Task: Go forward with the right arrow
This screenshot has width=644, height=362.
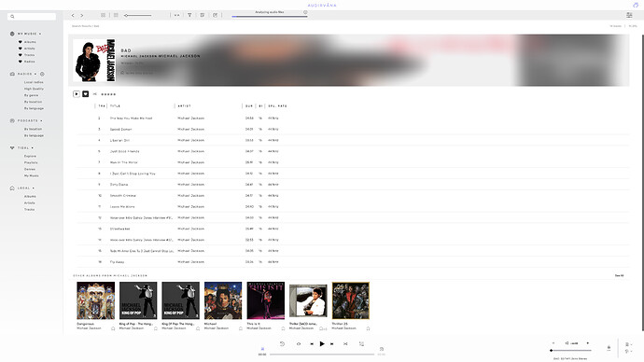Action: click(82, 15)
